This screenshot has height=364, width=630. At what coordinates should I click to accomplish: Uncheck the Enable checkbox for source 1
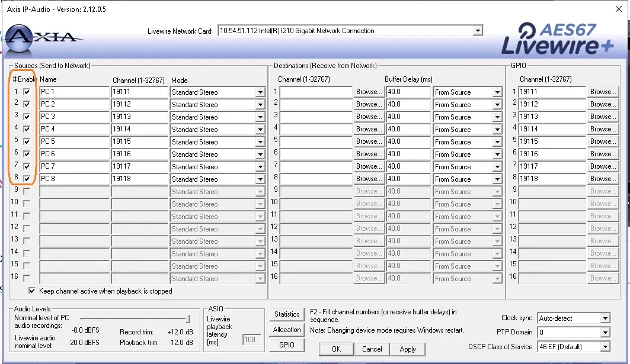click(x=27, y=92)
